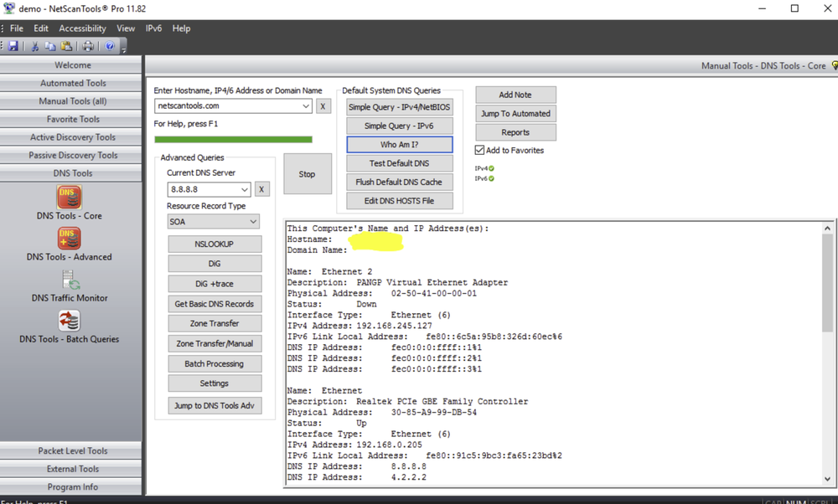838x504 pixels.
Task: Open the DNS Tools - Core icon
Action: click(70, 198)
